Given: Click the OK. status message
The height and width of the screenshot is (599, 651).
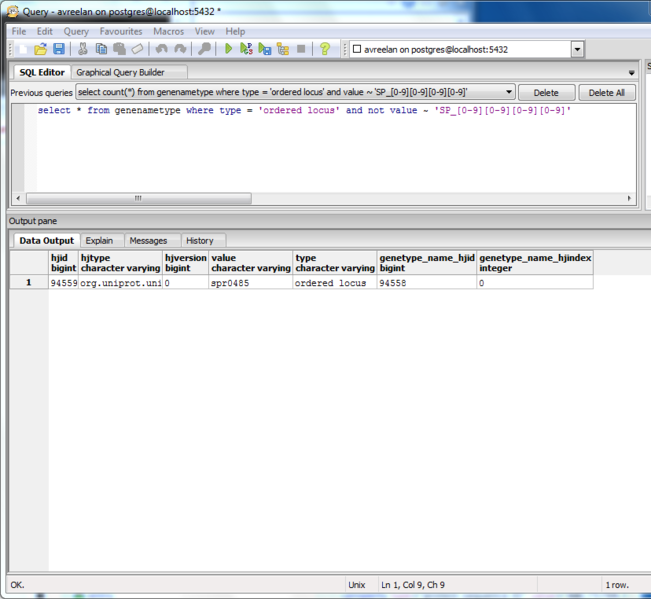Looking at the screenshot, I should 17,585.
